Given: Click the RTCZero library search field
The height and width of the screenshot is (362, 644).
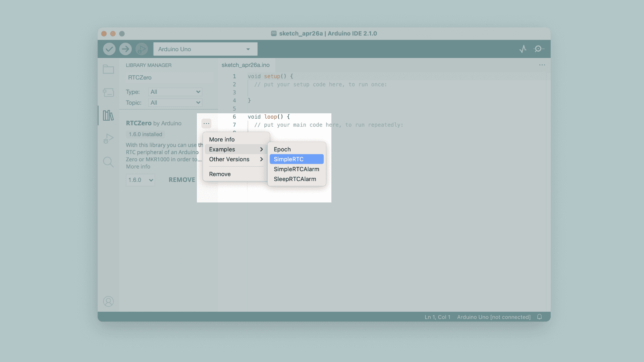Looking at the screenshot, I should 169,77.
